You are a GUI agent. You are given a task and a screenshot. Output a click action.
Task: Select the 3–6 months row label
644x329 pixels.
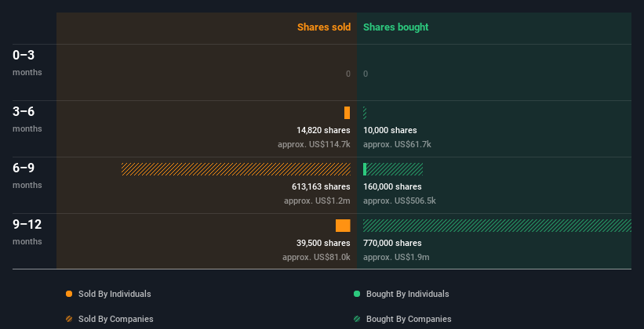pyautogui.click(x=27, y=119)
